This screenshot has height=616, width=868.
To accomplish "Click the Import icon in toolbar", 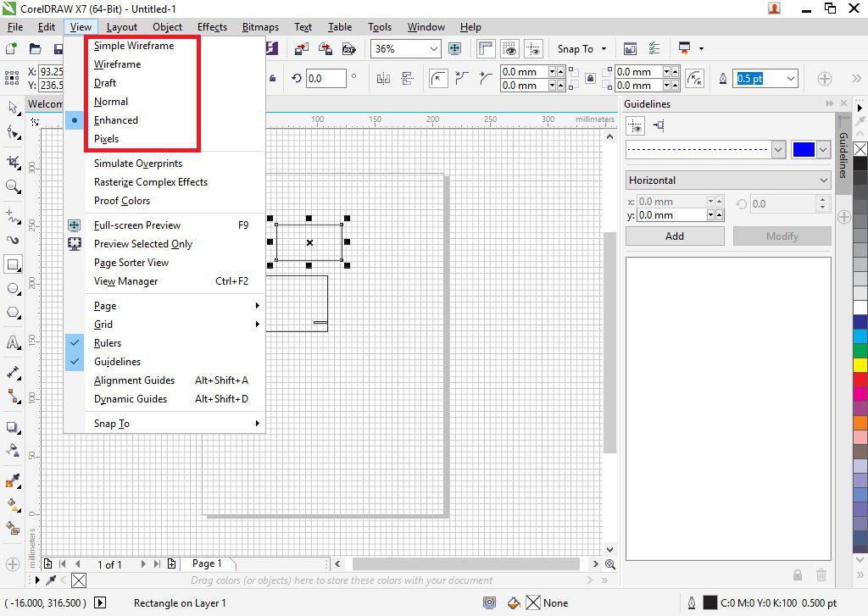I will 301,48.
